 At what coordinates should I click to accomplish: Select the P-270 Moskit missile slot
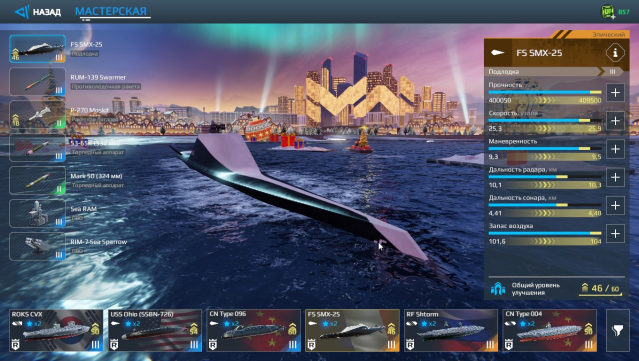pos(37,115)
